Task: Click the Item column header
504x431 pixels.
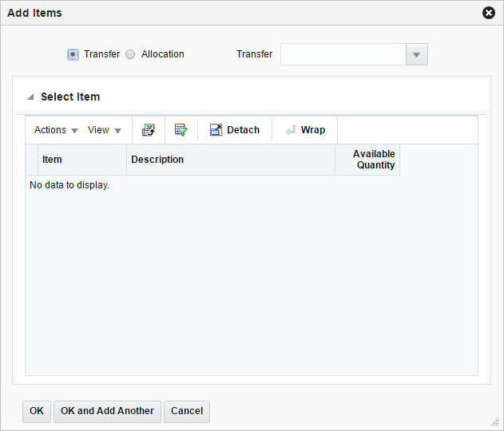Action: (x=82, y=160)
